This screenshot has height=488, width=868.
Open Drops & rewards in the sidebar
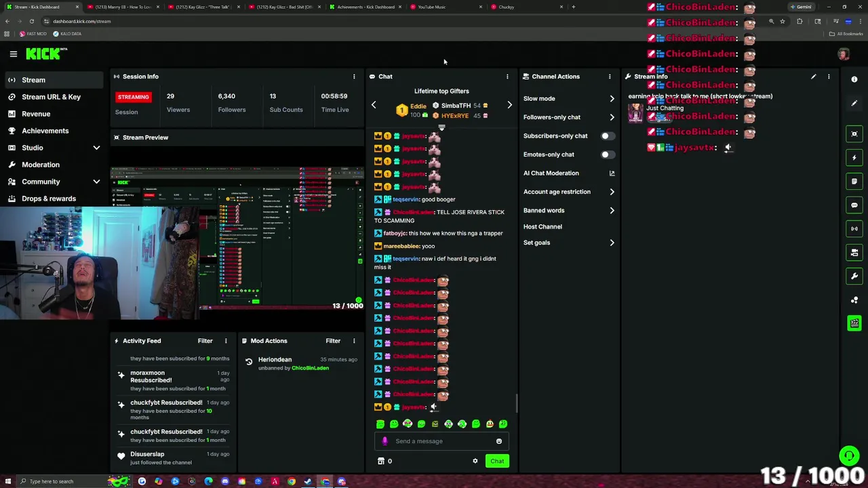point(53,199)
